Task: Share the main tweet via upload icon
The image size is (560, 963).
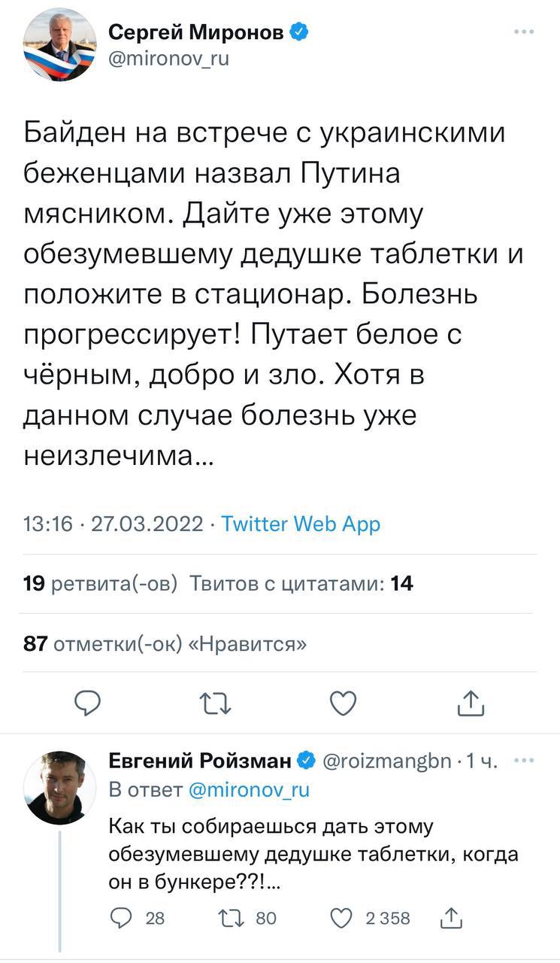Action: tap(471, 703)
